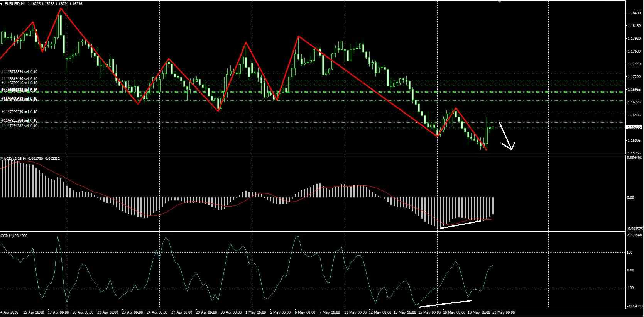Select sell order label #1146815490
The width and height of the screenshot is (644, 317).
pos(19,79)
